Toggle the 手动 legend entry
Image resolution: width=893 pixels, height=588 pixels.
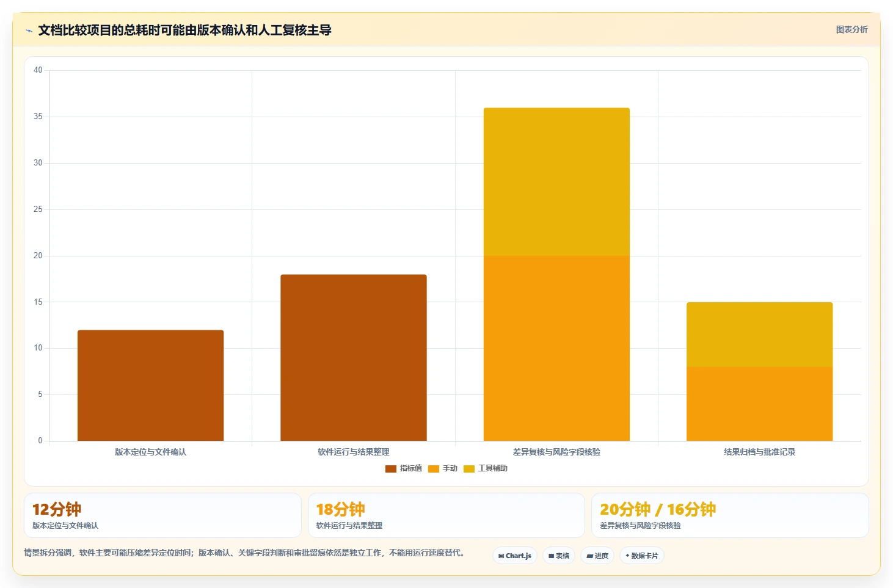[443, 468]
